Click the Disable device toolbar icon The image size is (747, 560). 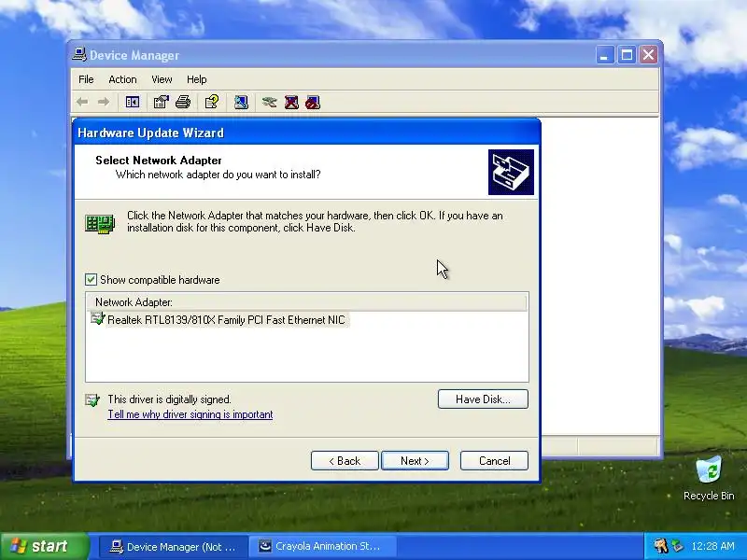point(313,102)
